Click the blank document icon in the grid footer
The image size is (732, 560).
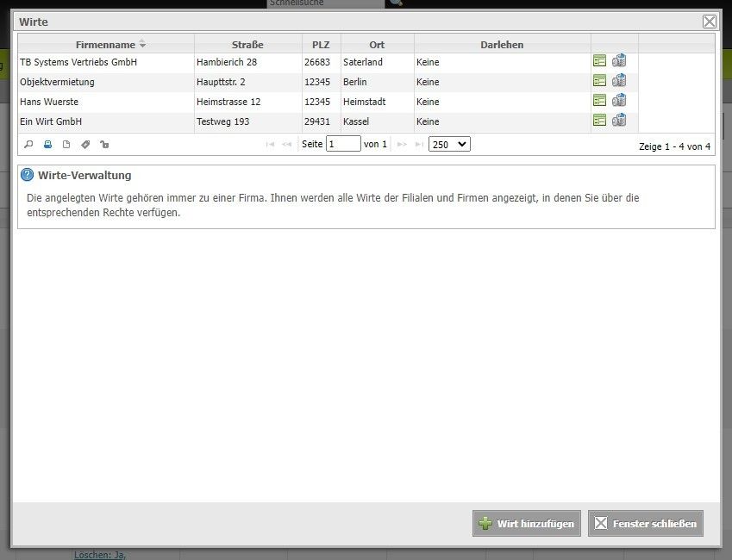coord(66,145)
